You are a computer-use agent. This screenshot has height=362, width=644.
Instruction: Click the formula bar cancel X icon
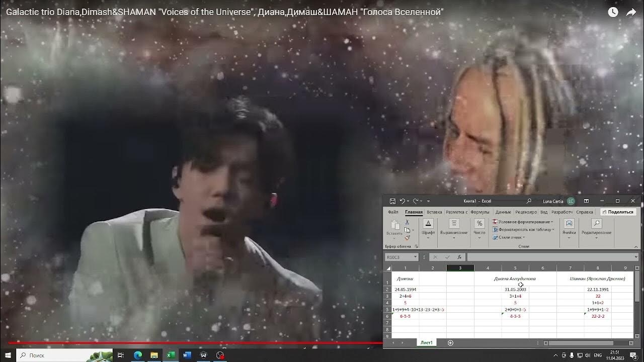[435, 257]
